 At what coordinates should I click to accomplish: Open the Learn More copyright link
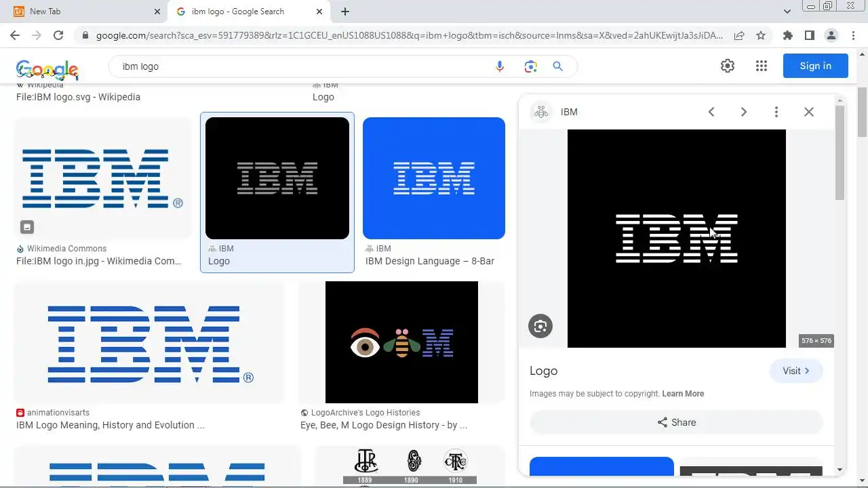pos(683,394)
